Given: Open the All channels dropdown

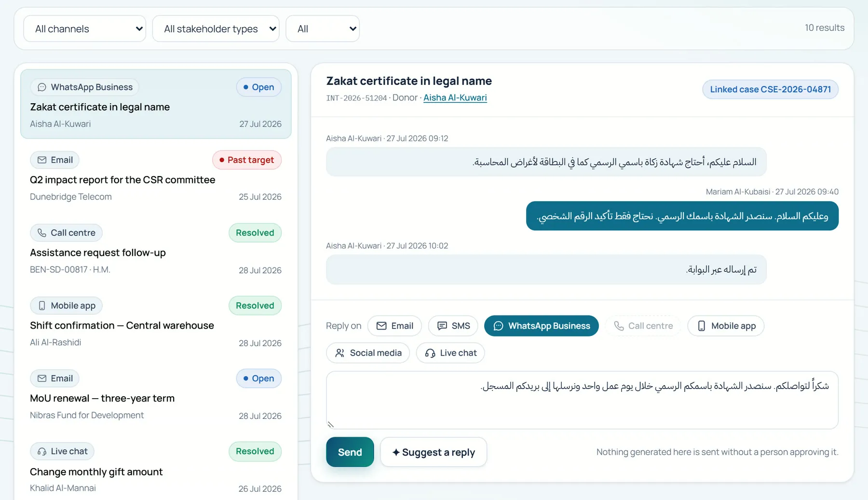Looking at the screenshot, I should [x=84, y=29].
